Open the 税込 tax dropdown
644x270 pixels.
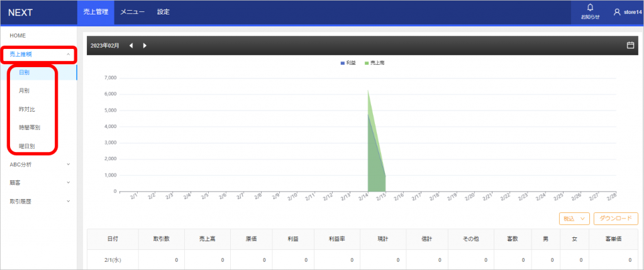tap(574, 219)
